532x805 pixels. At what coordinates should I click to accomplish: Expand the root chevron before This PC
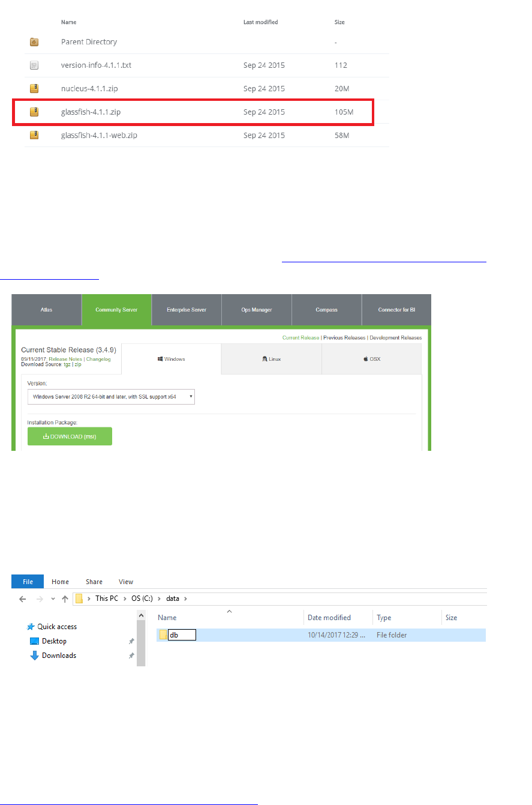point(89,598)
